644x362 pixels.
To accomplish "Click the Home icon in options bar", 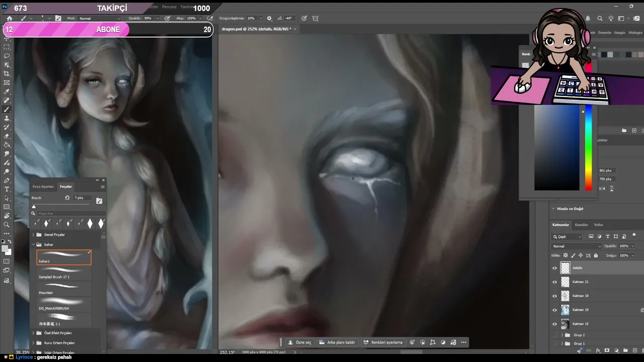I will tap(9, 19).
